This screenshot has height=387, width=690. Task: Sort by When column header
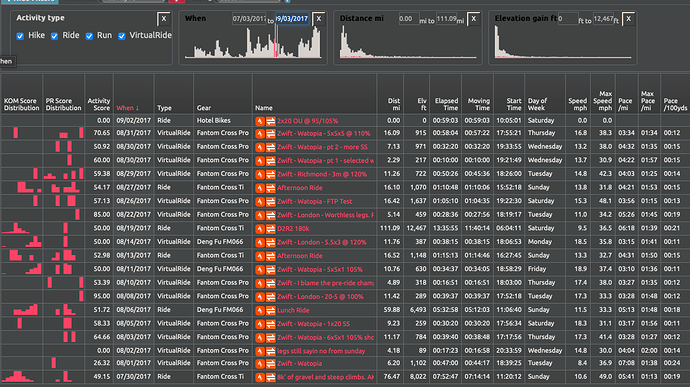pos(127,108)
